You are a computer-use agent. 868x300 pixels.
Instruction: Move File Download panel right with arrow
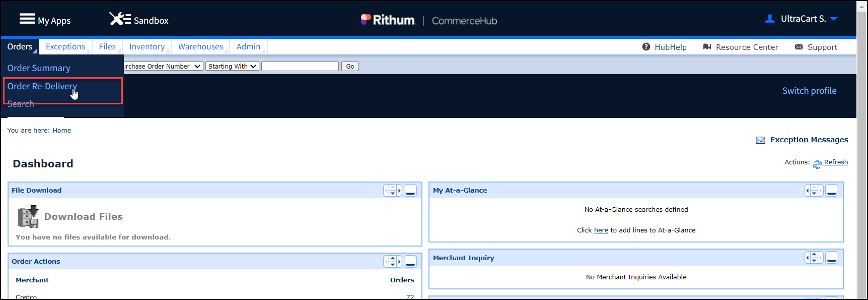(399, 191)
